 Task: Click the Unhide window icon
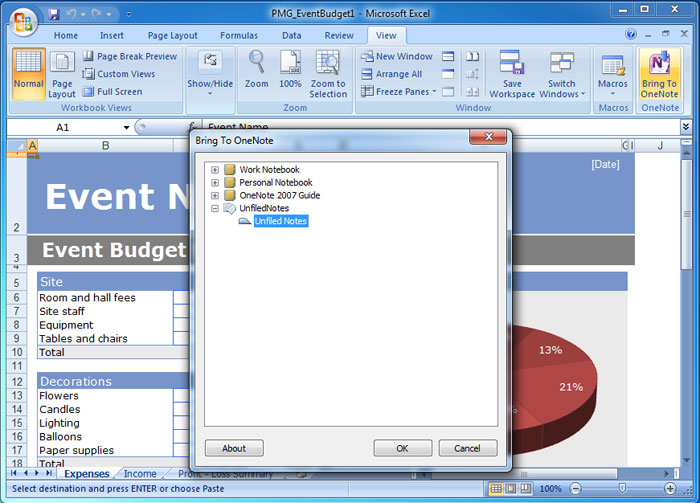click(x=448, y=91)
